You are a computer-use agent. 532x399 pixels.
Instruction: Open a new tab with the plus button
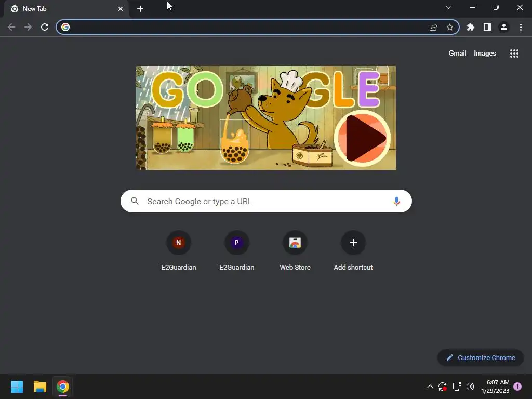coord(140,9)
